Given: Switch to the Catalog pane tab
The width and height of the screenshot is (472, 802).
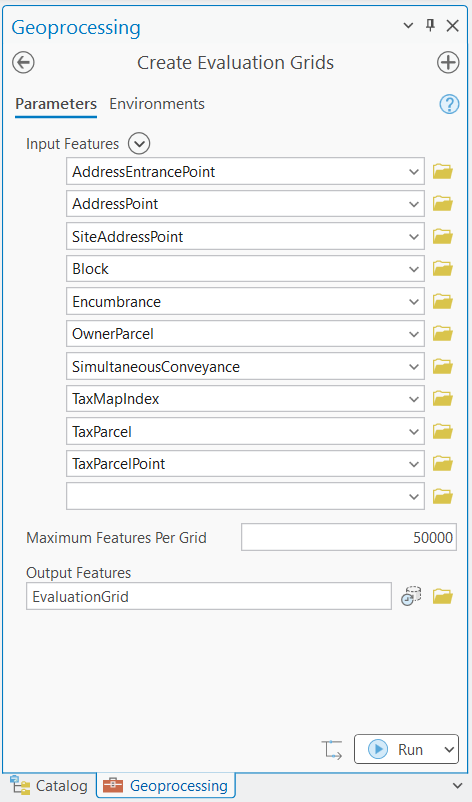Looking at the screenshot, I should (50, 786).
